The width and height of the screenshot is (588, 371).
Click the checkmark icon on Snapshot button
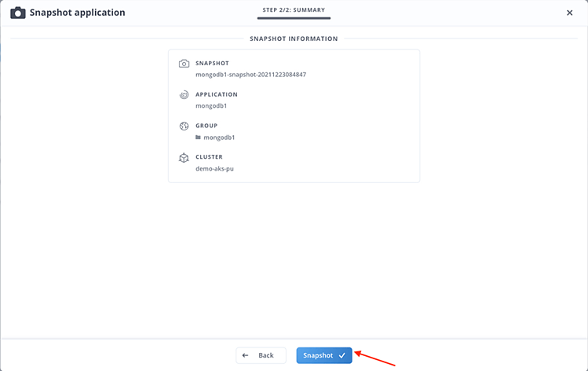(x=342, y=355)
